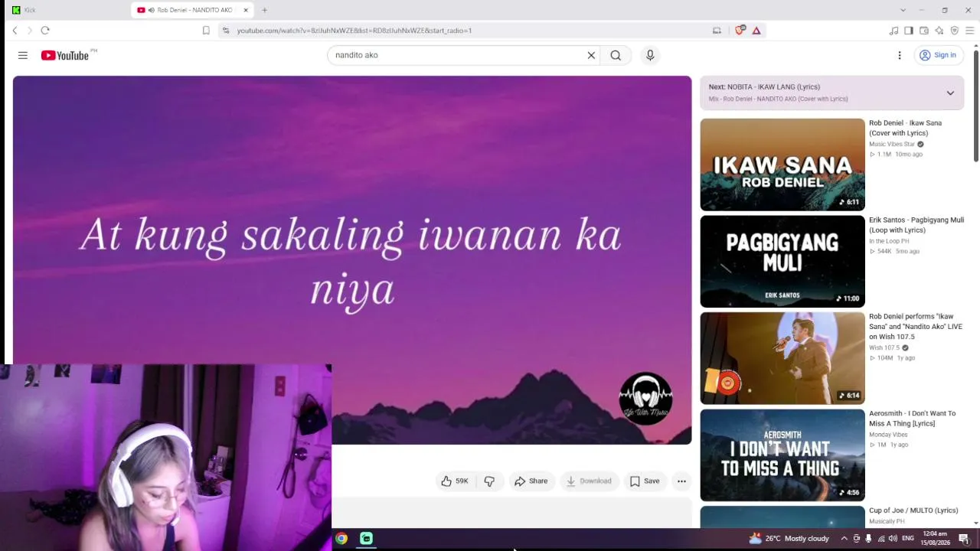Screen dimensions: 980x551
Task: Open the media playlist music-note icon
Action: (893, 31)
